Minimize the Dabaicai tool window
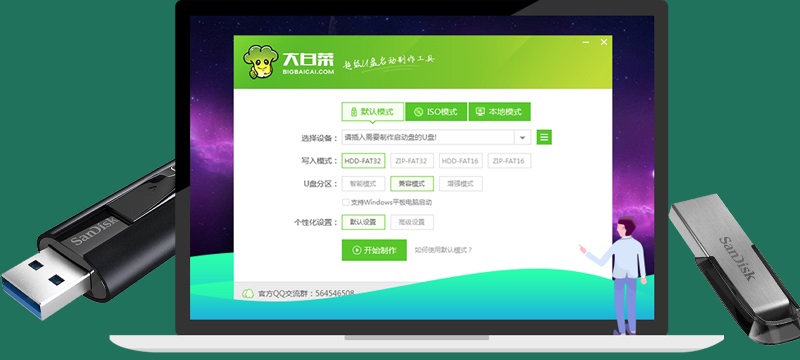Viewport: 800px width, 360px height. click(586, 42)
